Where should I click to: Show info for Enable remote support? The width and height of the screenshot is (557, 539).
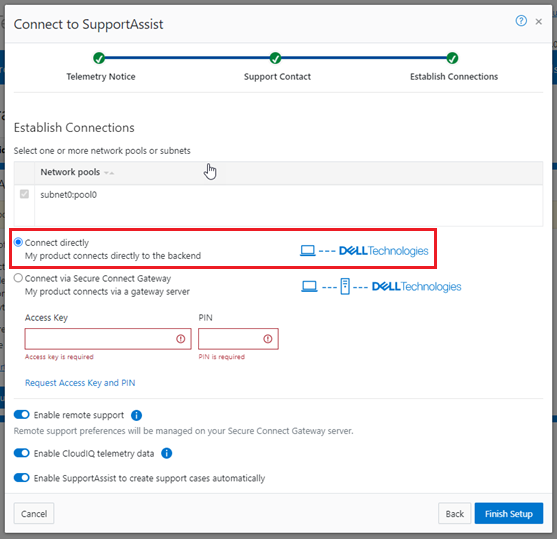[x=136, y=415]
